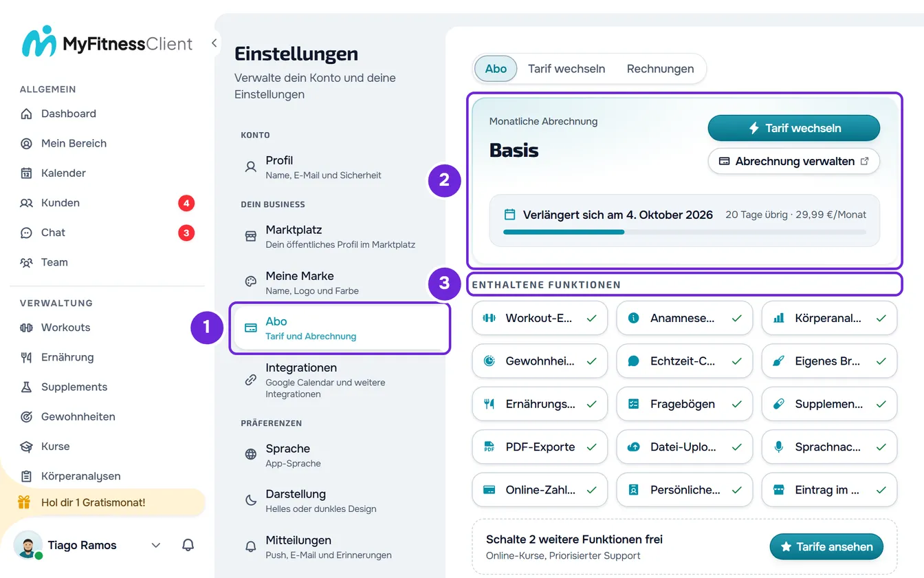Select the Fragebögen feature chip
Image resolution: width=924 pixels, height=578 pixels.
tap(685, 404)
